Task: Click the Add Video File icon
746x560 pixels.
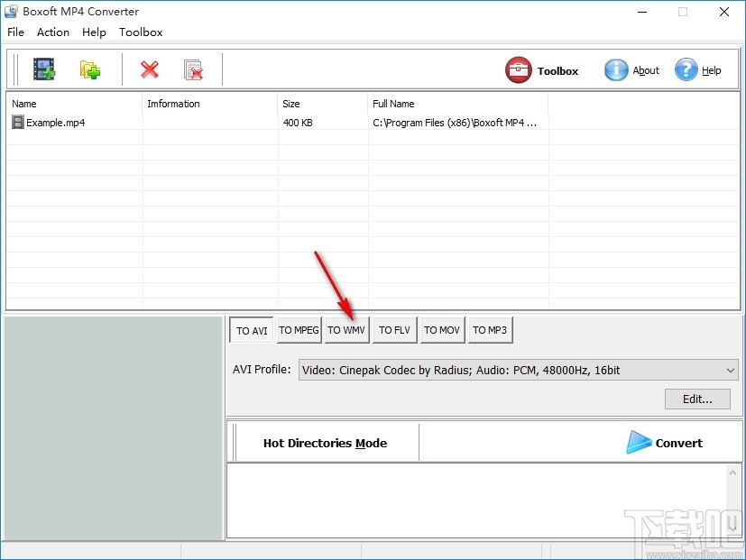Action: (43, 69)
